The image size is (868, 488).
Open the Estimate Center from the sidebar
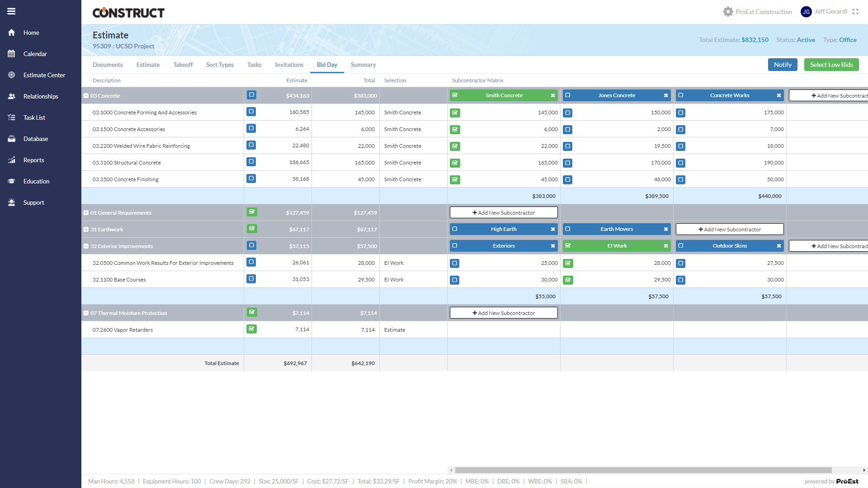(44, 75)
